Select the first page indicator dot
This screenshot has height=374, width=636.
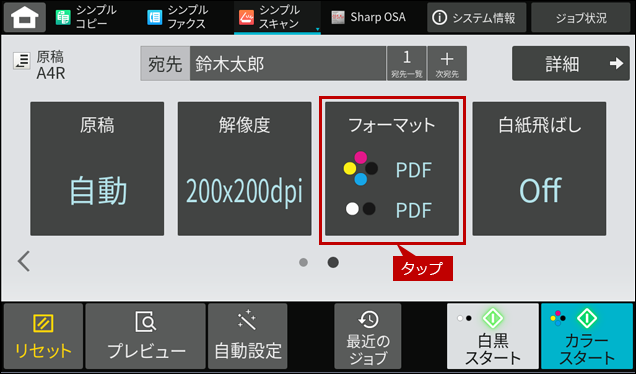click(x=303, y=262)
